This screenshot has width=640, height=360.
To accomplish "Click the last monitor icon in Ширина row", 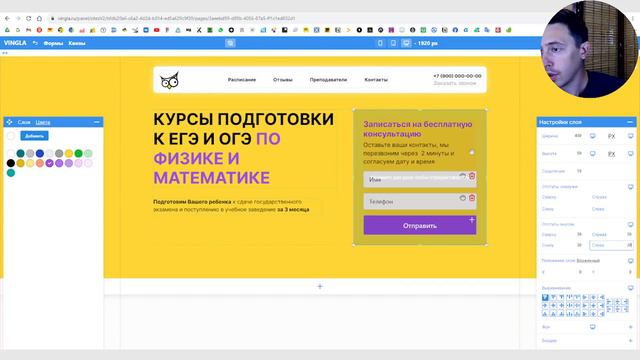I will tap(630, 136).
